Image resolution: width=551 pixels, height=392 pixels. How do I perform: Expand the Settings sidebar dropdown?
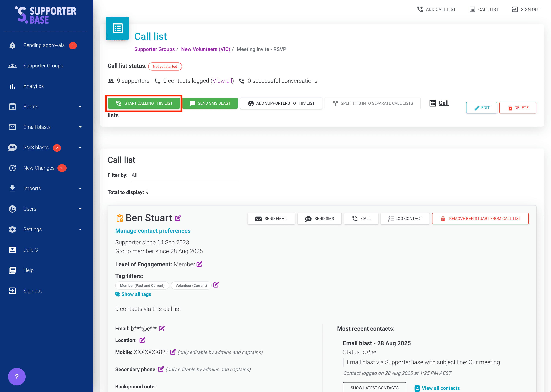click(x=80, y=229)
